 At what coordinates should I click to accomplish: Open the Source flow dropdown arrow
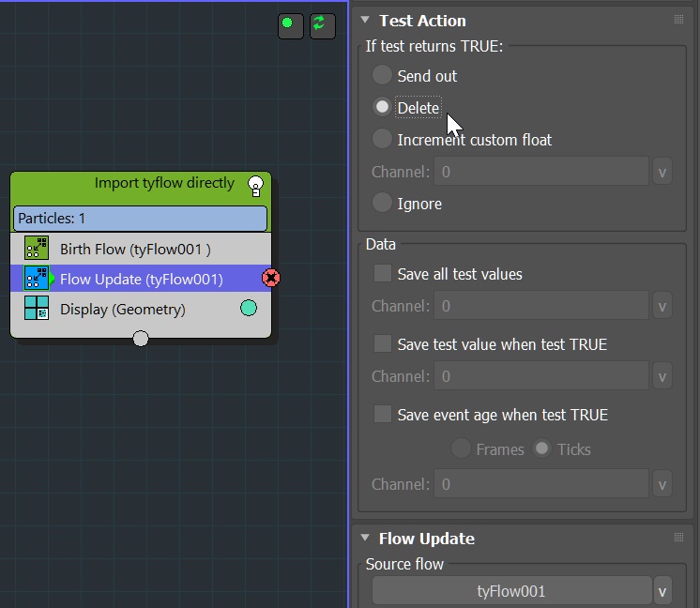662,591
